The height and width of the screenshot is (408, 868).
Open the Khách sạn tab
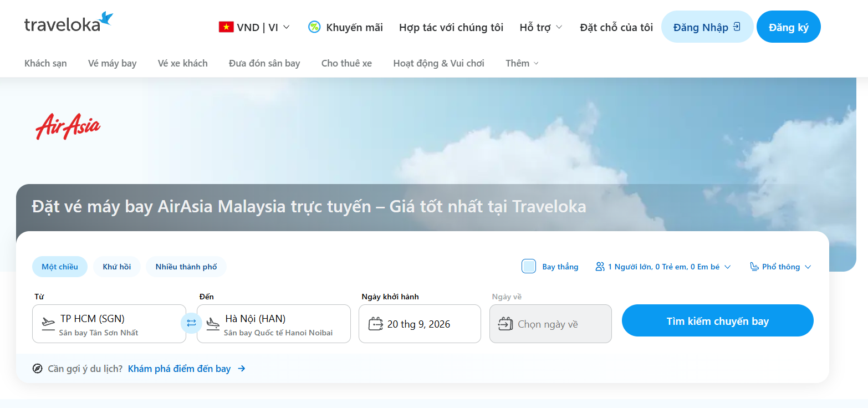[45, 63]
